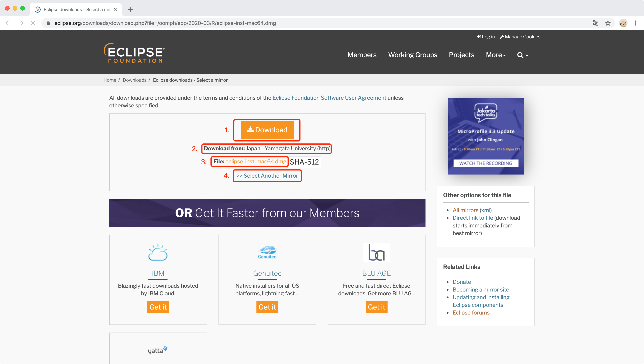Click the BLU AGE title link

coord(376,273)
